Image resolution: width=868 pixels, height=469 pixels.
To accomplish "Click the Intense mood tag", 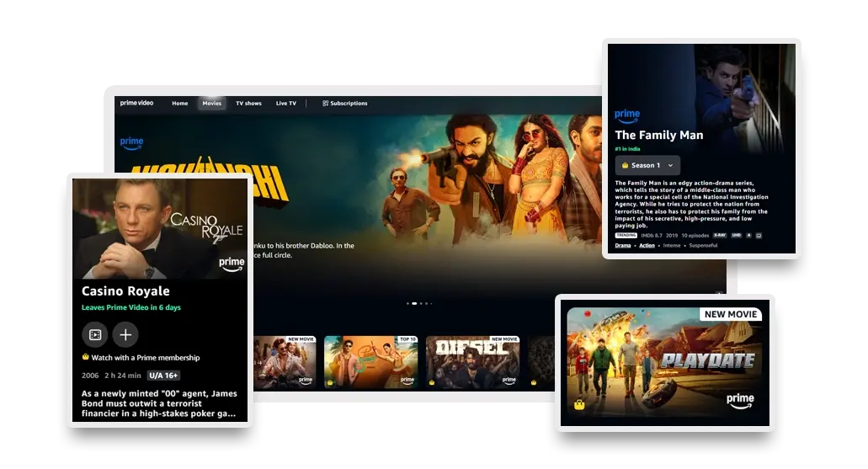I will pyautogui.click(x=672, y=245).
